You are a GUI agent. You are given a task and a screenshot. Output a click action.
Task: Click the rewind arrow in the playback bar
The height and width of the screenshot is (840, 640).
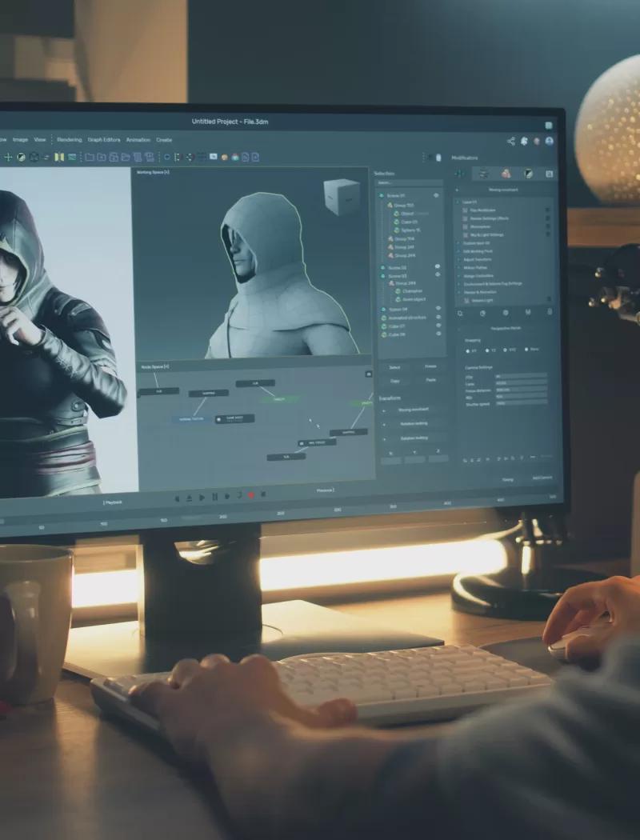(x=178, y=498)
